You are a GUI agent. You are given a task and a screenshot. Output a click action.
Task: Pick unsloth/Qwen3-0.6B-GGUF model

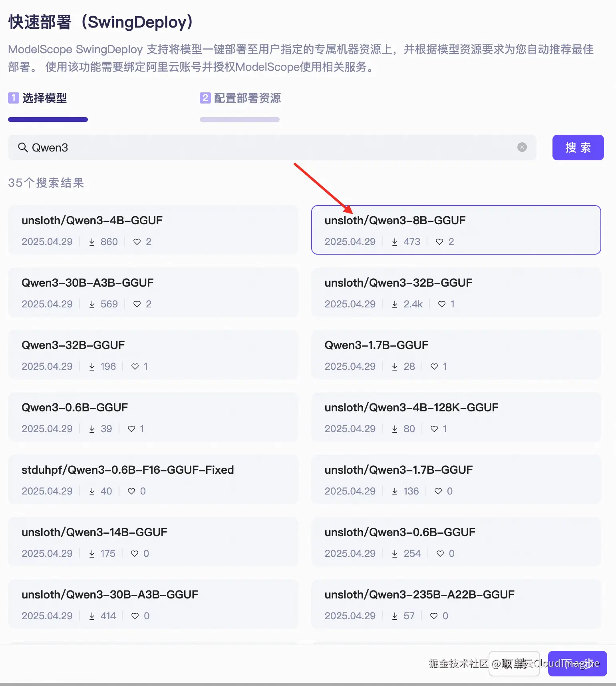[x=456, y=542]
